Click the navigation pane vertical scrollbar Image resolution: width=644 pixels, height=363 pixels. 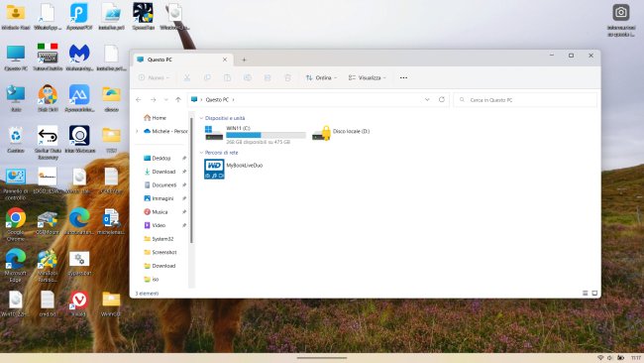pos(191,181)
